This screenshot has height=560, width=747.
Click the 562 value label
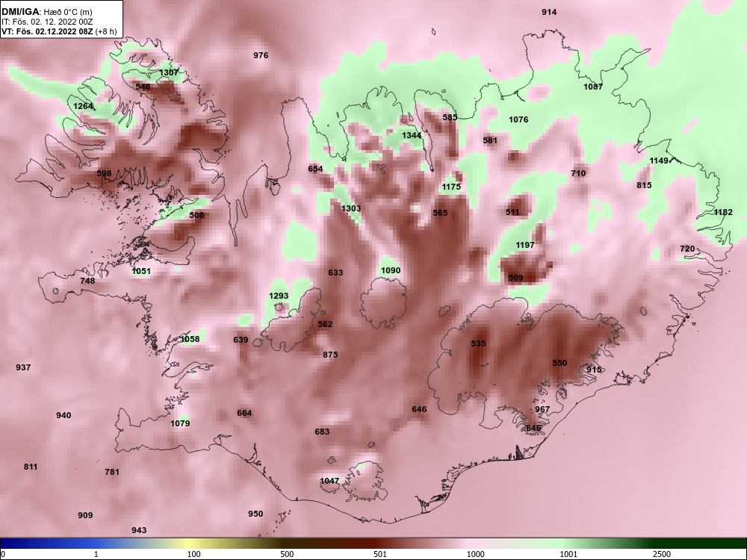pos(325,324)
